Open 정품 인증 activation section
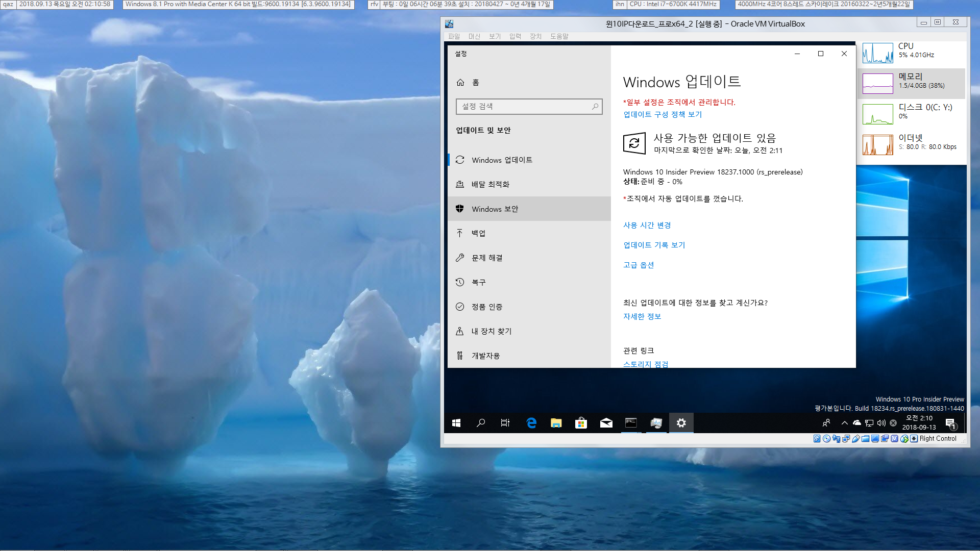 coord(529,307)
